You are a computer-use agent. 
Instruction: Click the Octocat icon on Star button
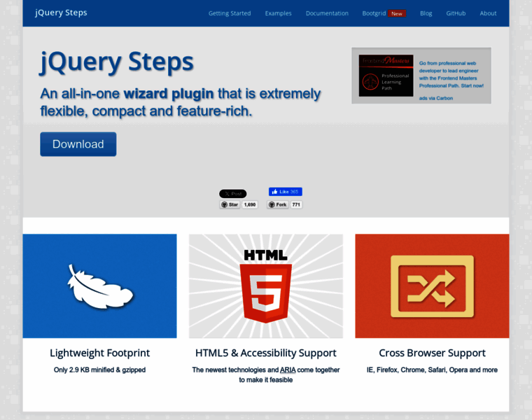click(224, 204)
